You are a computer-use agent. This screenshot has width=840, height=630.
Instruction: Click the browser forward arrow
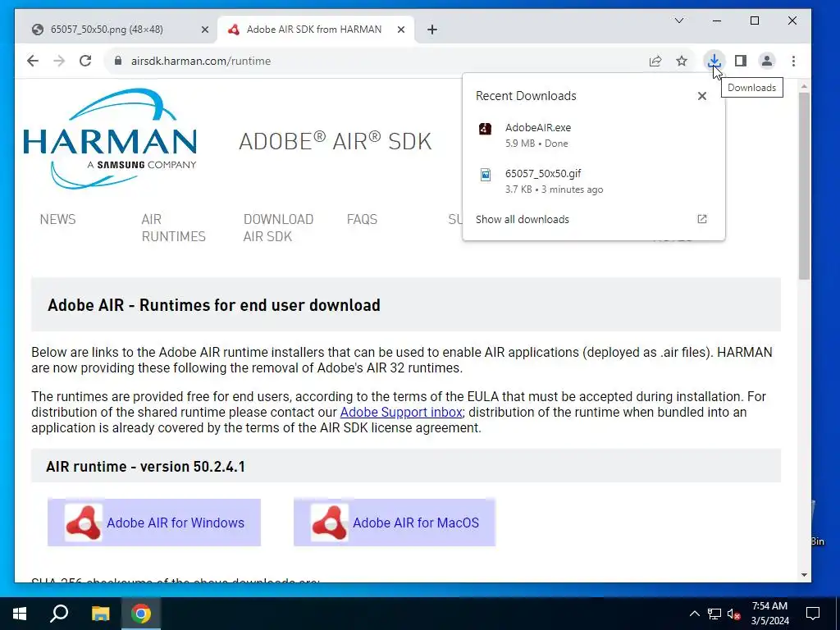point(59,61)
